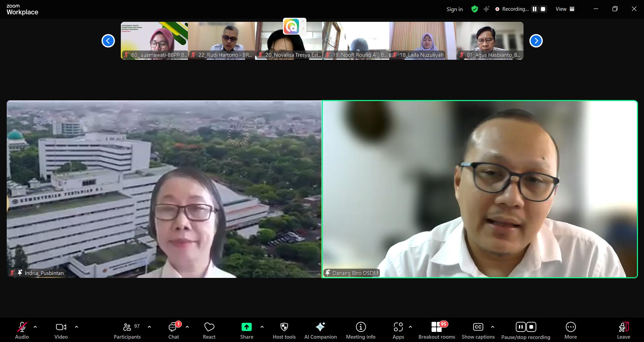Viewport: 644px width, 342px height.
Task: Leave the meeting
Action: pyautogui.click(x=623, y=330)
